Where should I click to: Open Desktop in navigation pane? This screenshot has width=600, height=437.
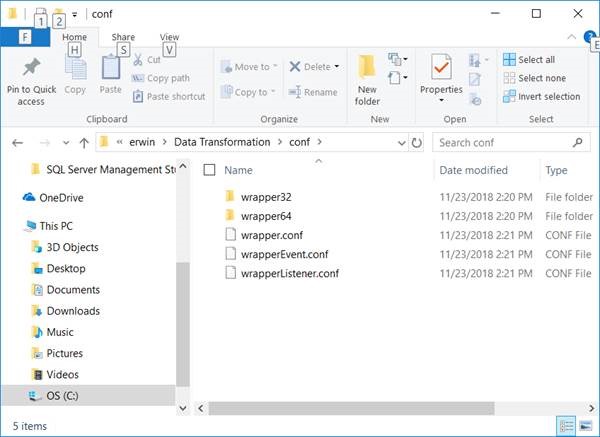point(59,269)
